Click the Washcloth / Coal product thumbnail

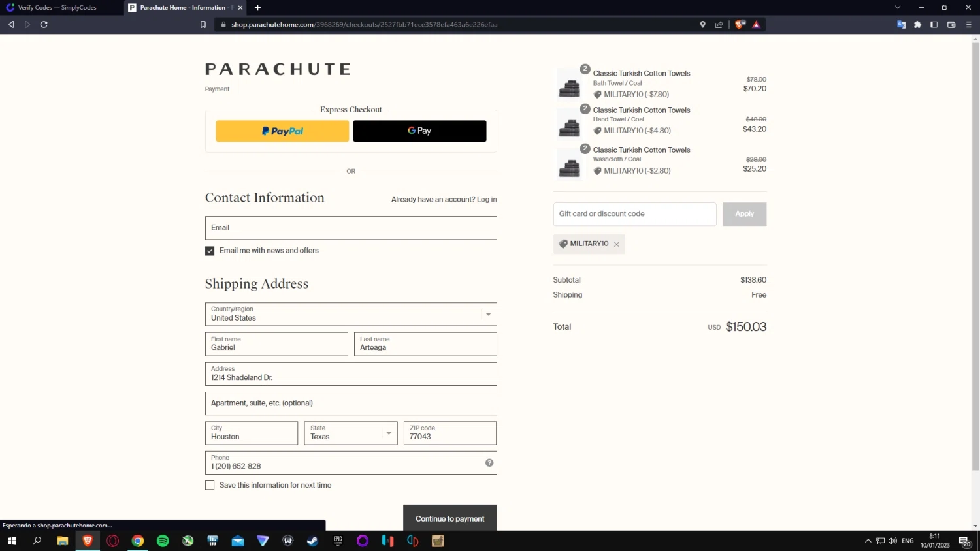(570, 163)
